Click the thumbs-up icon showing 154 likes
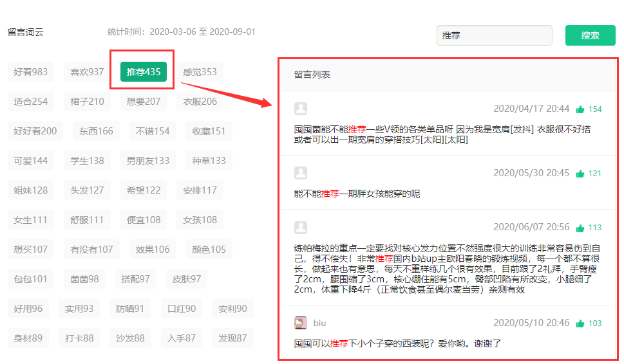The image size is (624, 364). pos(580,109)
